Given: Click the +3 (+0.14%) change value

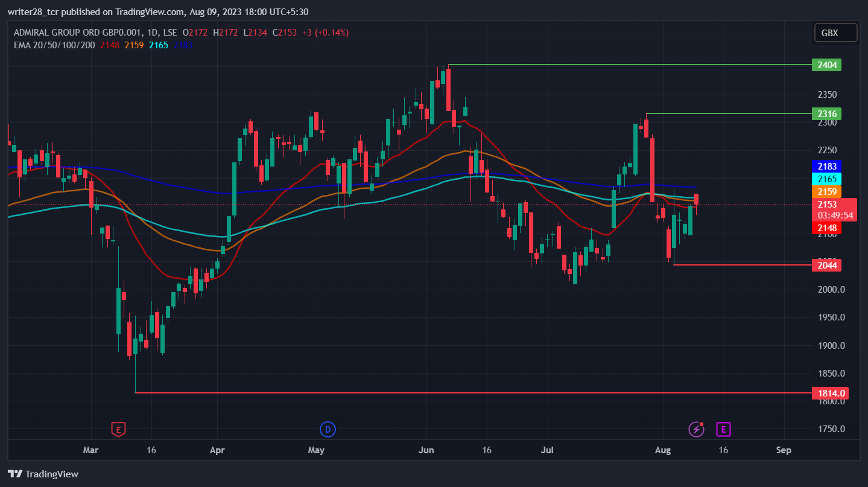Looking at the screenshot, I should coord(325,33).
